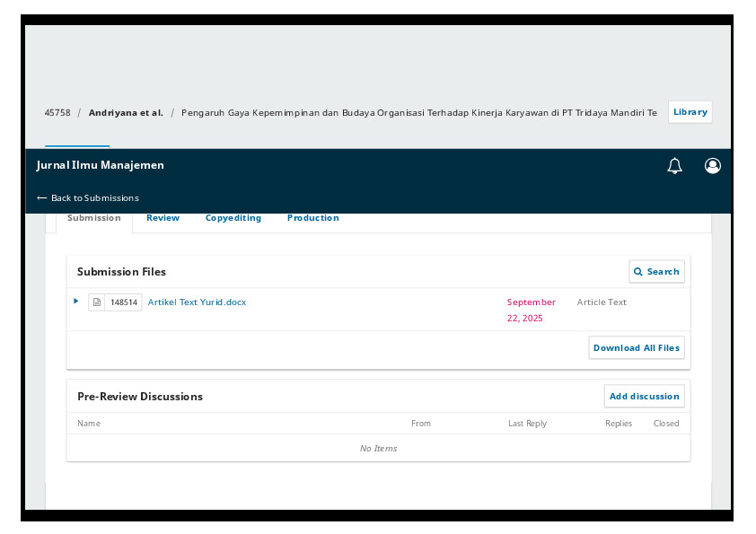Open the Copyediting tab
The image size is (756, 534).
click(x=233, y=218)
